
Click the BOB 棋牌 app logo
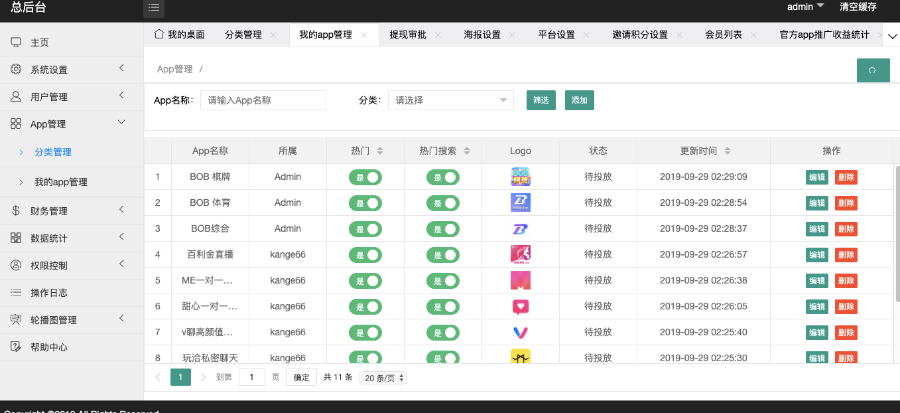coord(520,177)
